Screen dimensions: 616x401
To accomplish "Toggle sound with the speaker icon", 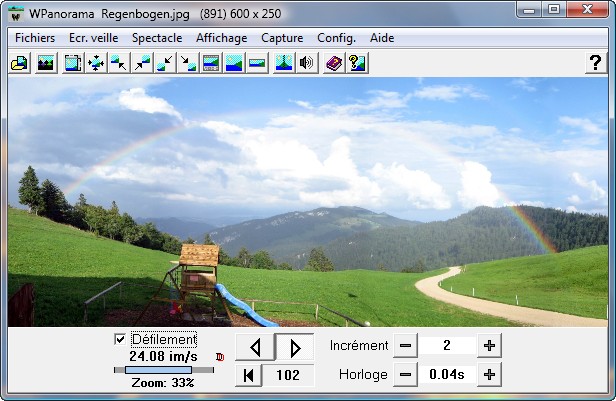I will coord(306,63).
